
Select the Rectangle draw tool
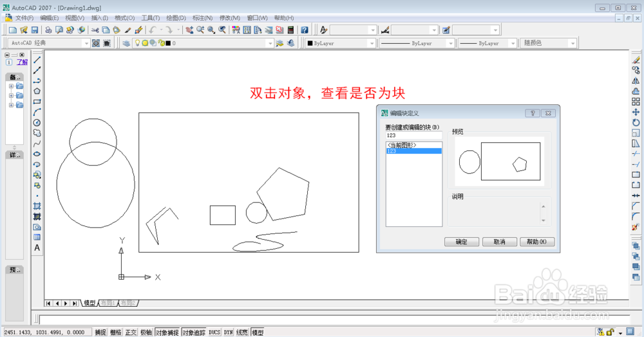[x=37, y=101]
